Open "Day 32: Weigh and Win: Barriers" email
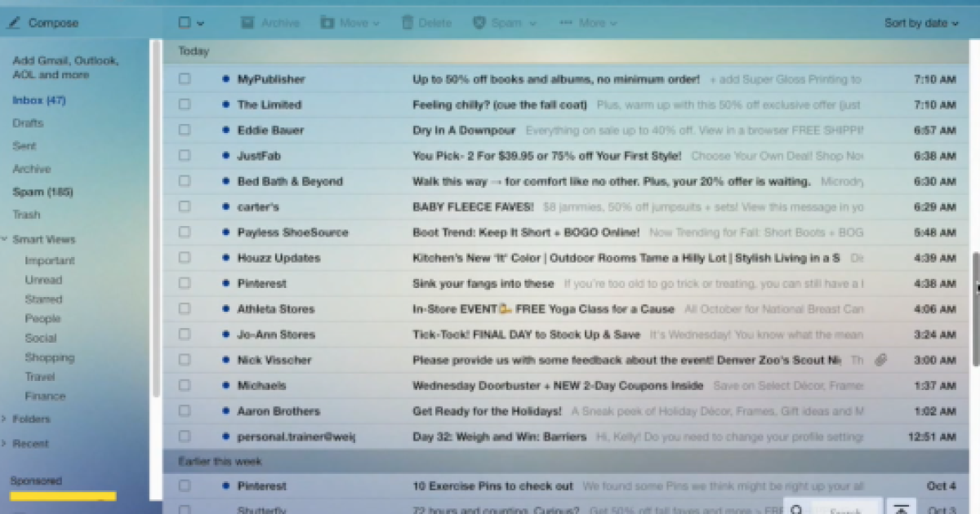The height and width of the screenshot is (514, 980). point(499,436)
